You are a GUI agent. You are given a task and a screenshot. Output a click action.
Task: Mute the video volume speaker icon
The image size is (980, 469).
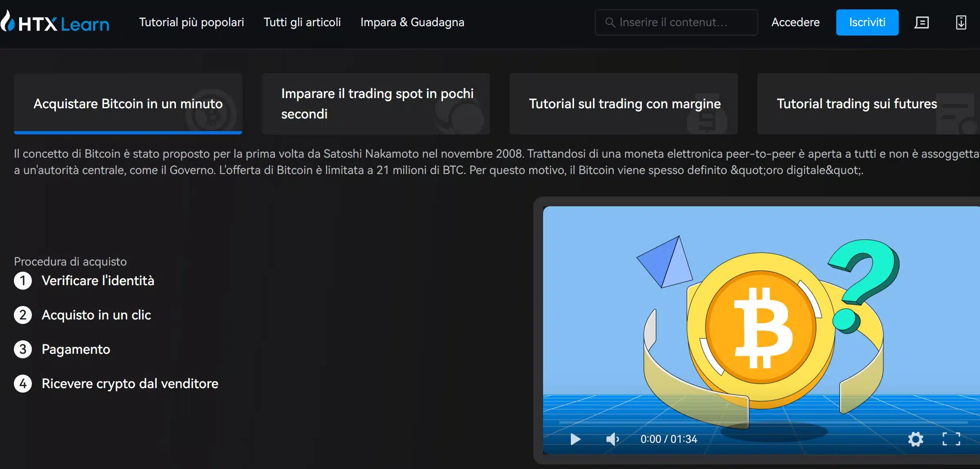pyautogui.click(x=612, y=439)
